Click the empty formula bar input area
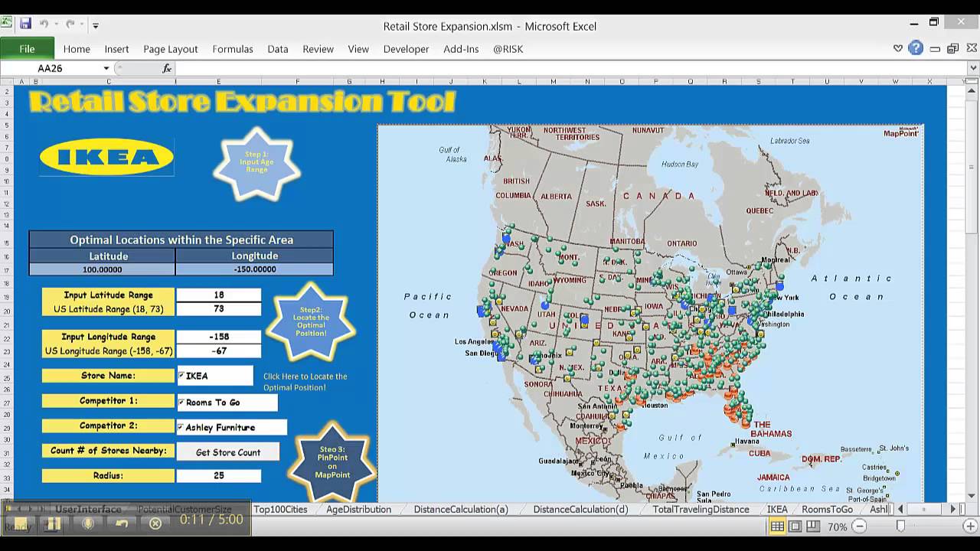The image size is (980, 551). [x=570, y=68]
